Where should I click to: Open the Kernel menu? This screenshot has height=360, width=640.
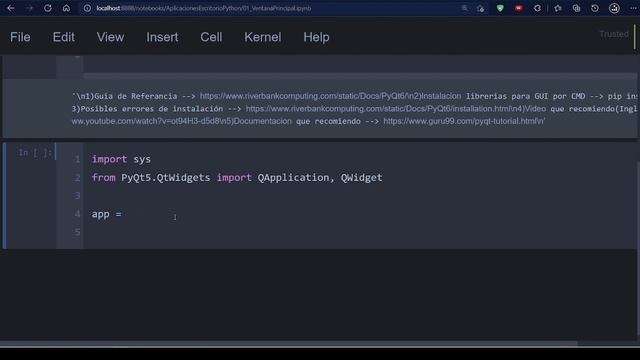click(262, 37)
